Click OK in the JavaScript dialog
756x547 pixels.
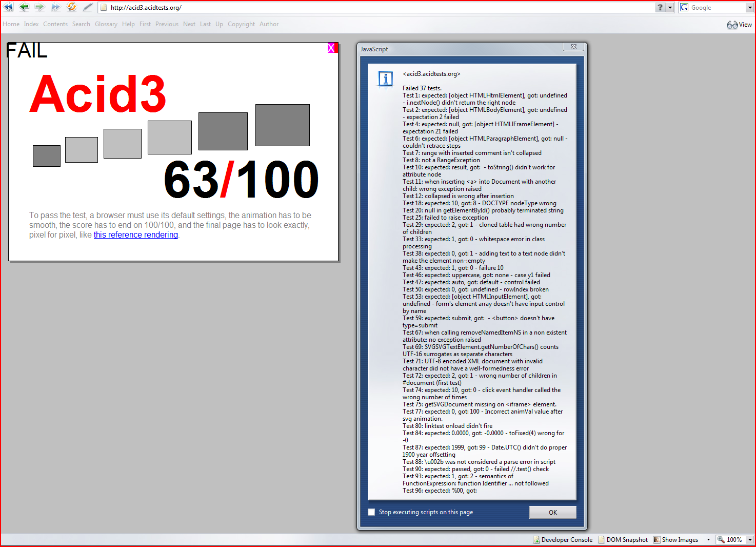553,512
